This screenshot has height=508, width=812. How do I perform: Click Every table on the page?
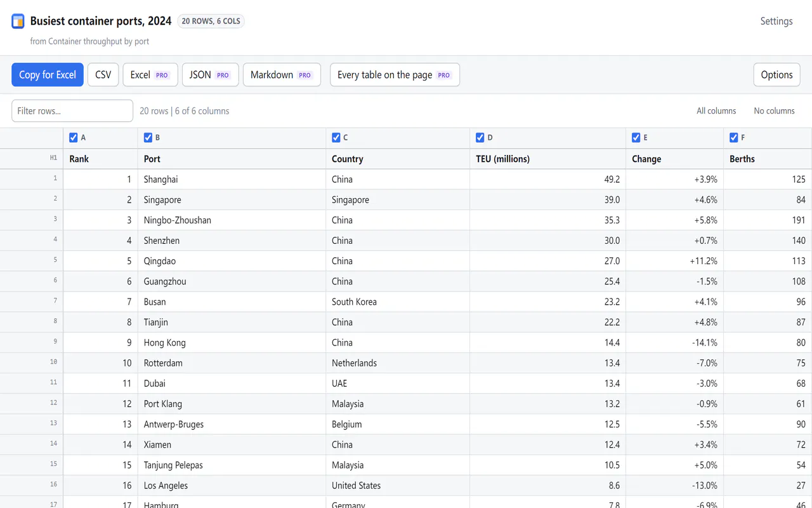coord(395,74)
